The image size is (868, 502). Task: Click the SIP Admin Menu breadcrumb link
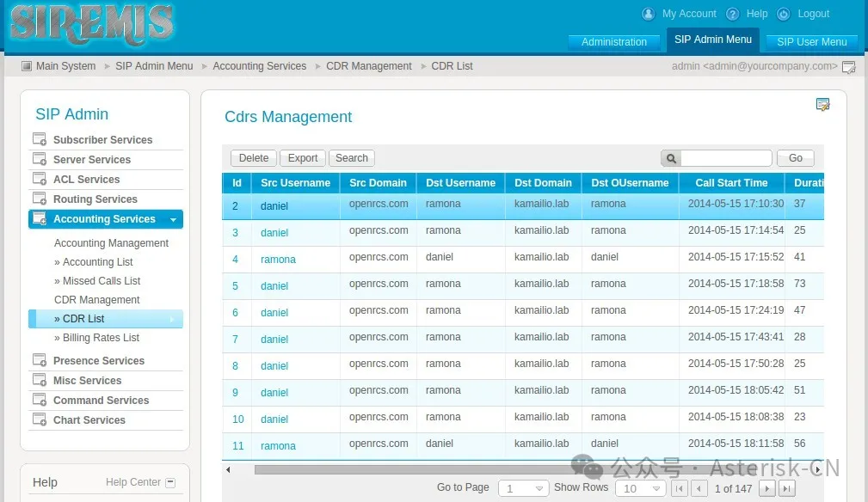[x=154, y=66]
